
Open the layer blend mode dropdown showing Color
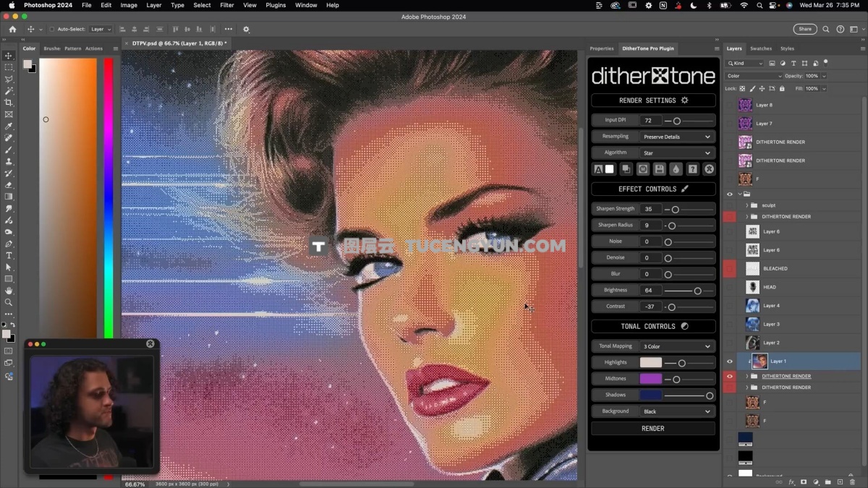754,76
